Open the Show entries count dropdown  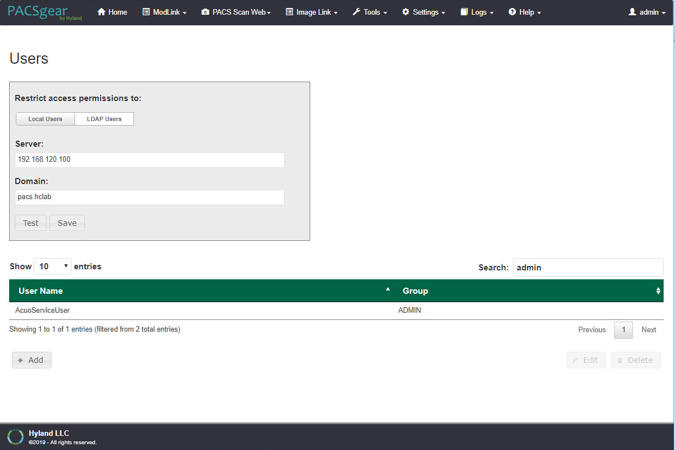[x=53, y=266]
